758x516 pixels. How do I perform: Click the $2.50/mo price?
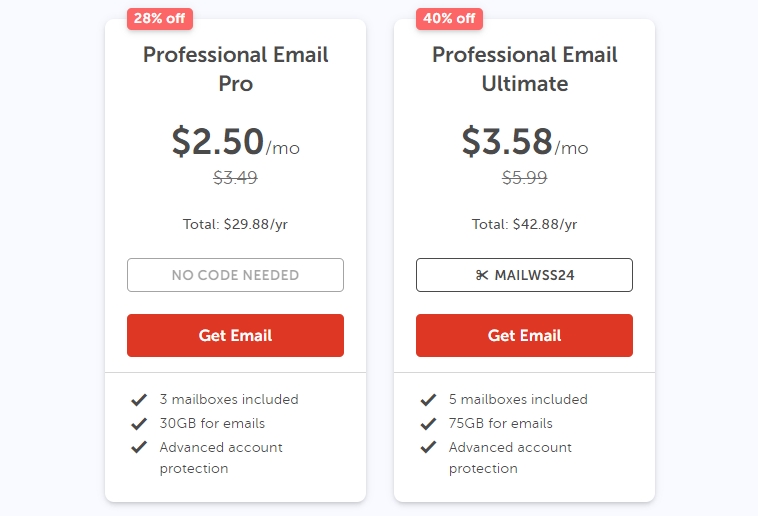click(235, 142)
